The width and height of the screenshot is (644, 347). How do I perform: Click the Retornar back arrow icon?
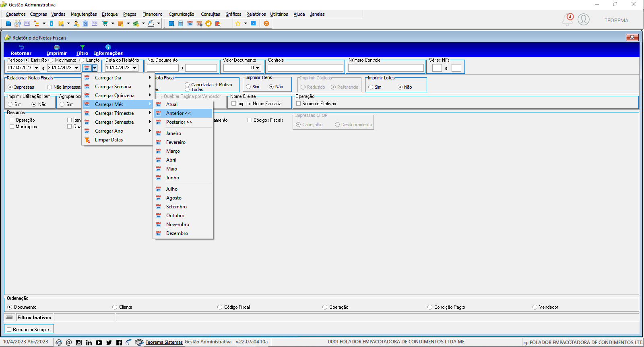coord(21,47)
